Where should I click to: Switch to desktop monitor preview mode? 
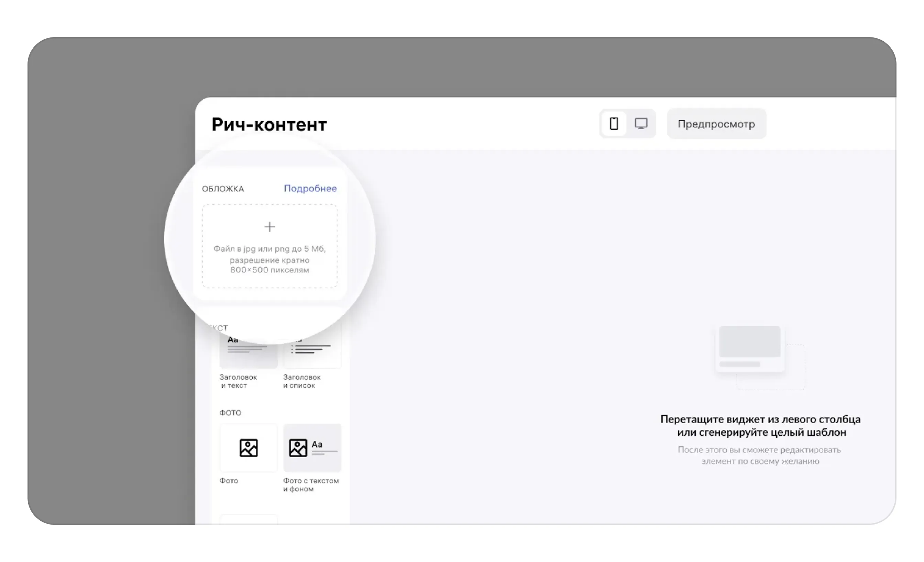(641, 124)
